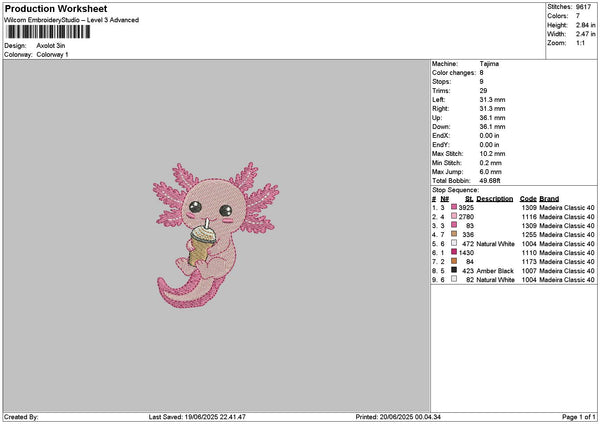Click 'Madeira Classic 40' in stop row 1
Screen dimensions: 600x424
[567, 208]
